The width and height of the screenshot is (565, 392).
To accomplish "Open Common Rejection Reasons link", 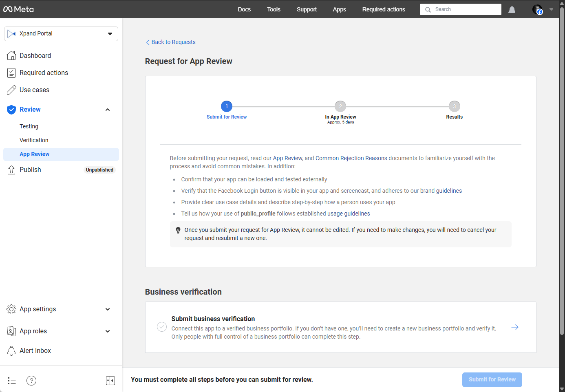I will [x=351, y=158].
